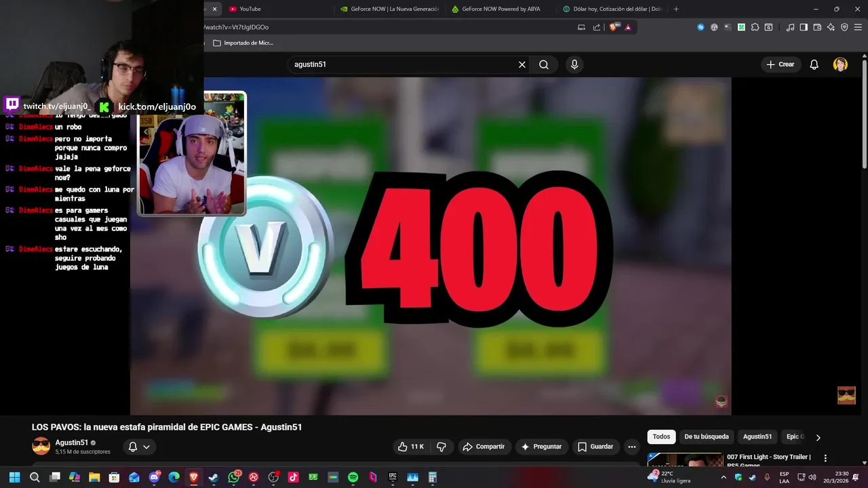Open the Brave Wallet icon
868x488 pixels.
point(817,27)
